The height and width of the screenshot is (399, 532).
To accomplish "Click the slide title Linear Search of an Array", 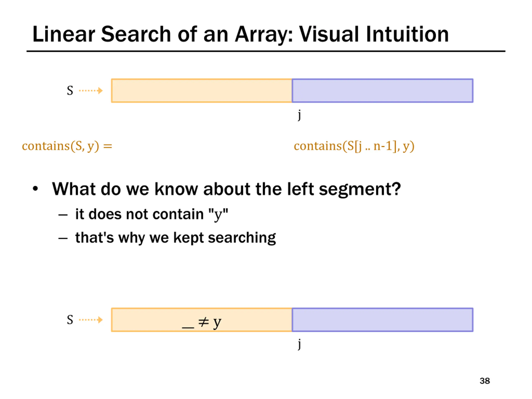I will pos(240,34).
